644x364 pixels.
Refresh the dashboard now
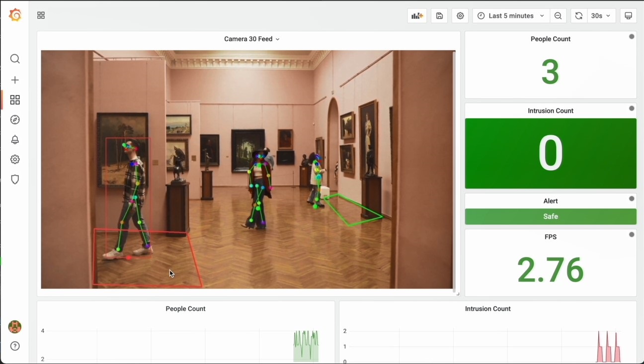579,16
